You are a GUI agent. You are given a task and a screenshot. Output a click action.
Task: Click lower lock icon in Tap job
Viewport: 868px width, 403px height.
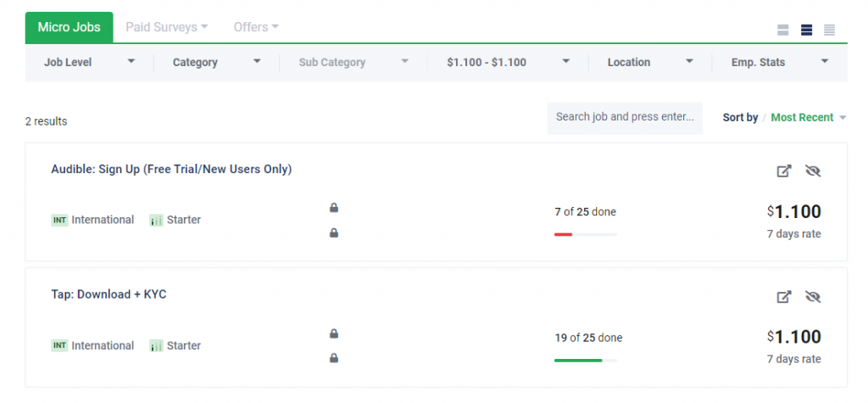(x=334, y=358)
